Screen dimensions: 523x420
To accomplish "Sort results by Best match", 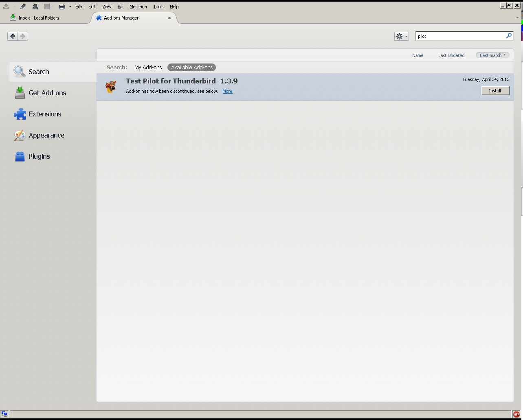I will 492,55.
